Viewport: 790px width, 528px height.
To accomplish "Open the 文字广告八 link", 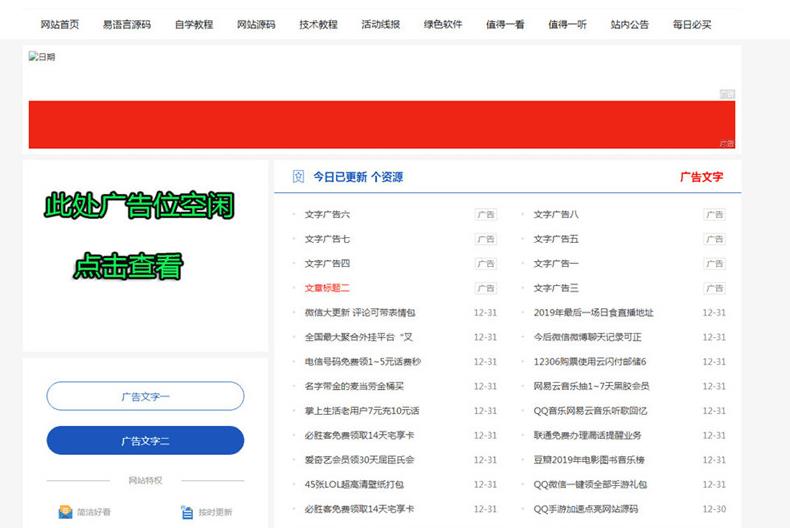I will click(556, 215).
